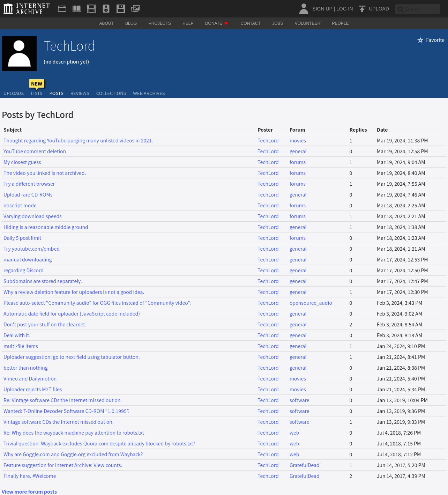The height and width of the screenshot is (495, 448).
Task: Open the 'Varying download speeds' post
Action: coord(32,216)
